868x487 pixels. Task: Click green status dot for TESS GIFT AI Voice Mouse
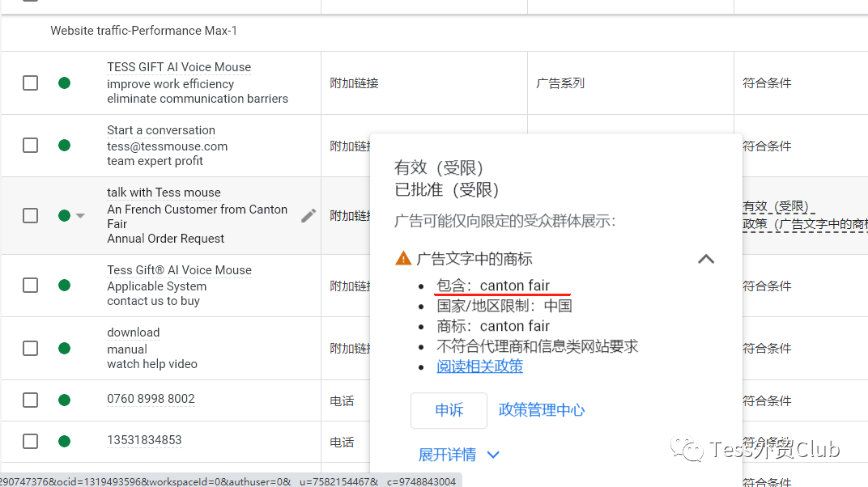click(x=64, y=83)
